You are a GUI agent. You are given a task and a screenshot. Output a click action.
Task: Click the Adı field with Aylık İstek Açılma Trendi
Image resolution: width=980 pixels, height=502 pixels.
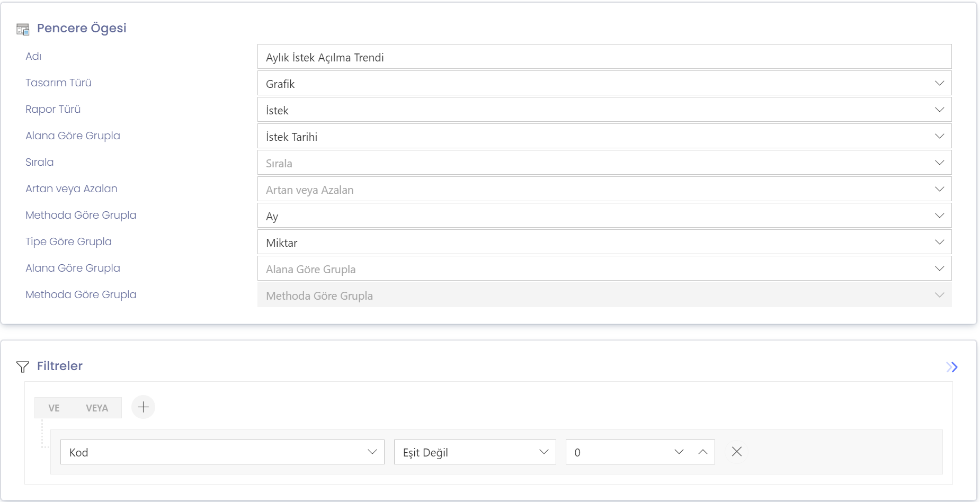(604, 57)
